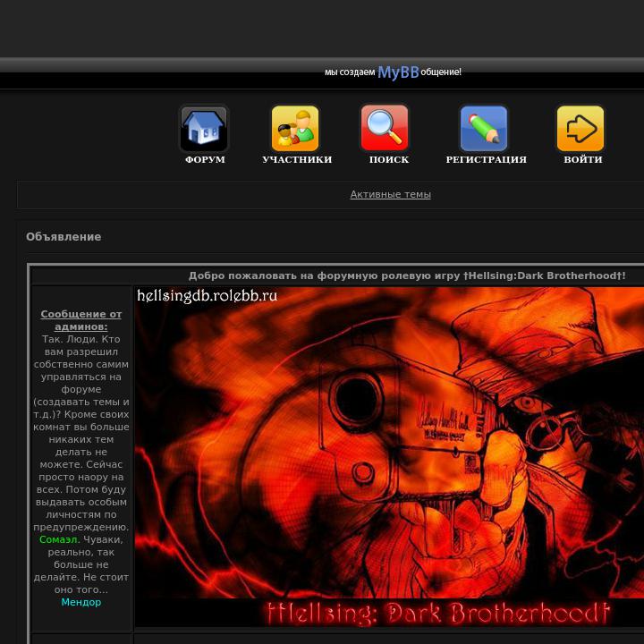The height and width of the screenshot is (644, 644).
Task: Open the Активные темы link
Action: [390, 194]
